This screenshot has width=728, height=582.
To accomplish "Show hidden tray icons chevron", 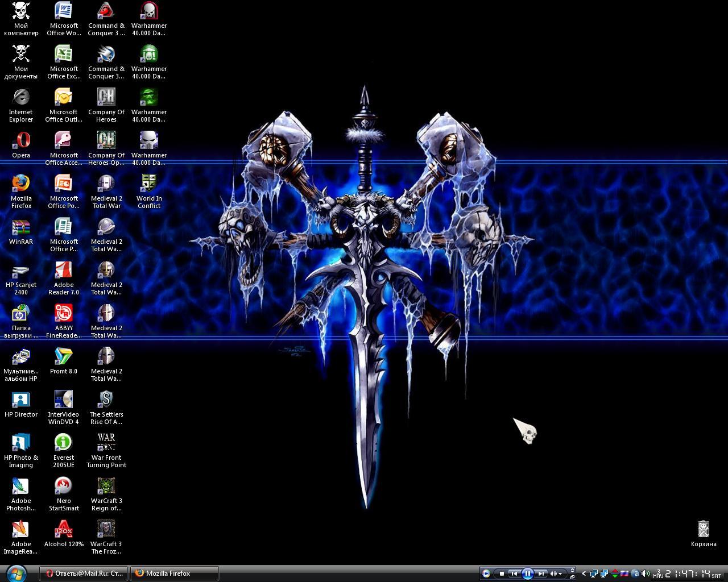I will (584, 573).
